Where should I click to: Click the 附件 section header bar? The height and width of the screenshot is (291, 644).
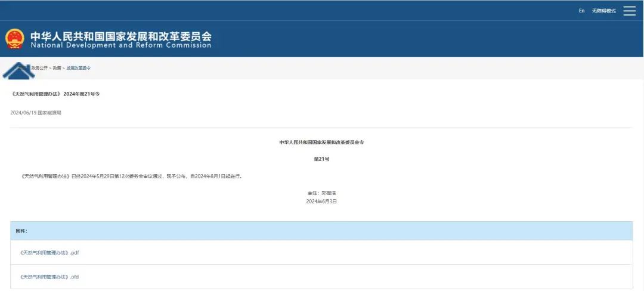coord(321,231)
